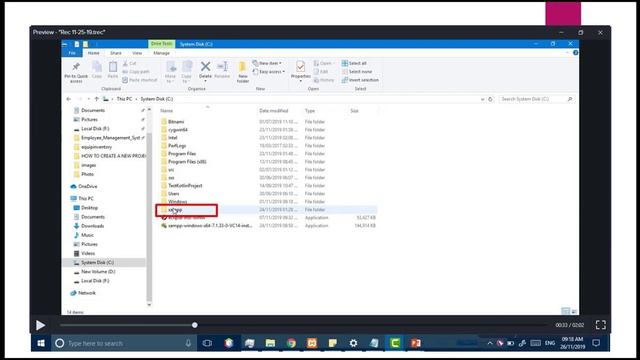The width and height of the screenshot is (640, 360).
Task: Switch to the View ribbon tab
Action: (x=137, y=53)
